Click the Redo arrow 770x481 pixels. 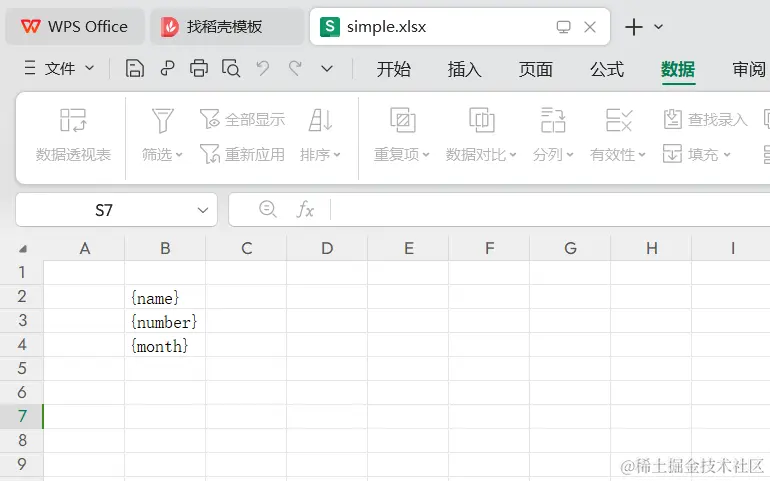[x=295, y=68]
